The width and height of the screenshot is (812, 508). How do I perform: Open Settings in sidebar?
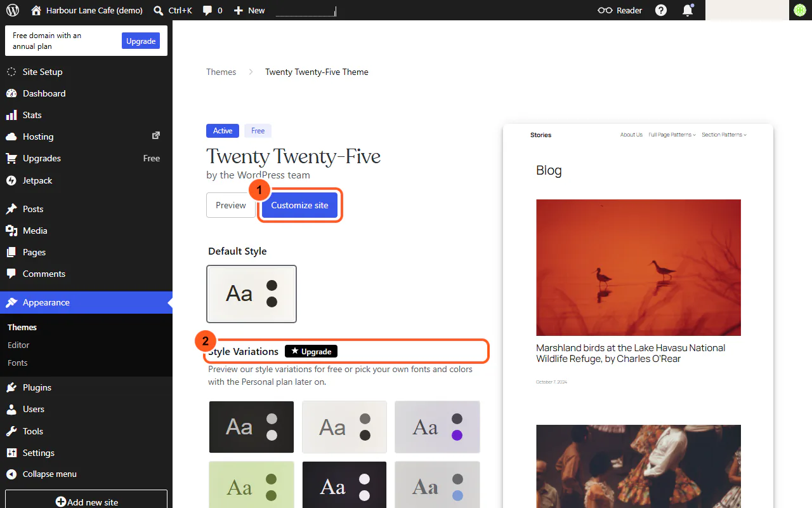[x=86, y=453]
